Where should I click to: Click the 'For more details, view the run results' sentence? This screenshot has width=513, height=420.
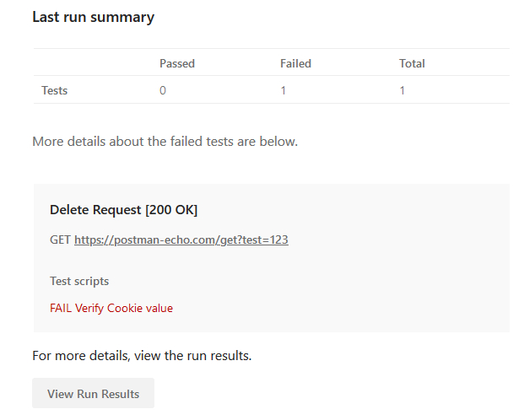pyautogui.click(x=142, y=355)
